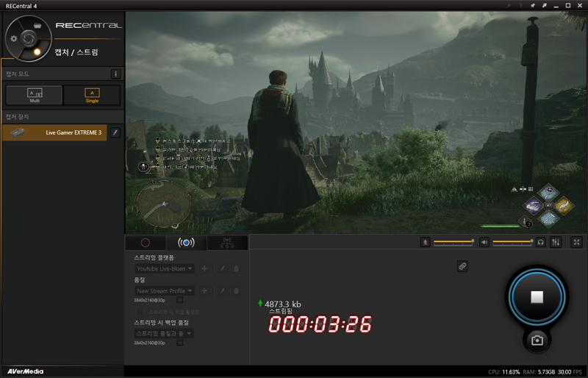Viewport: 588px width, 378px height.
Task: Open capture mode info button
Action: point(116,74)
